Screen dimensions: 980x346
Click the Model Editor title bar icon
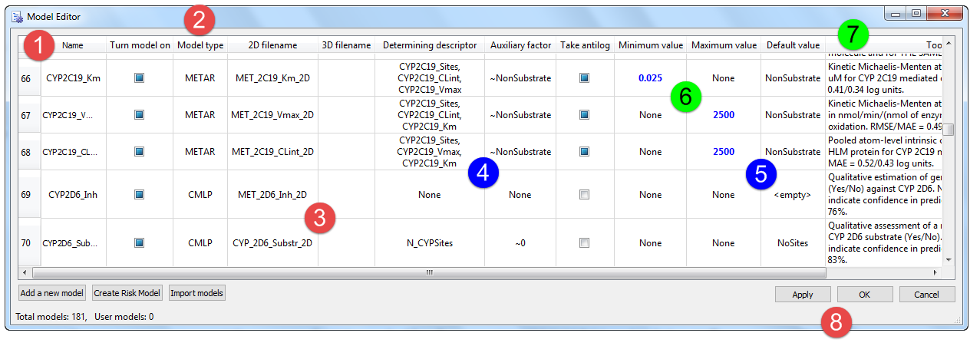point(17,15)
